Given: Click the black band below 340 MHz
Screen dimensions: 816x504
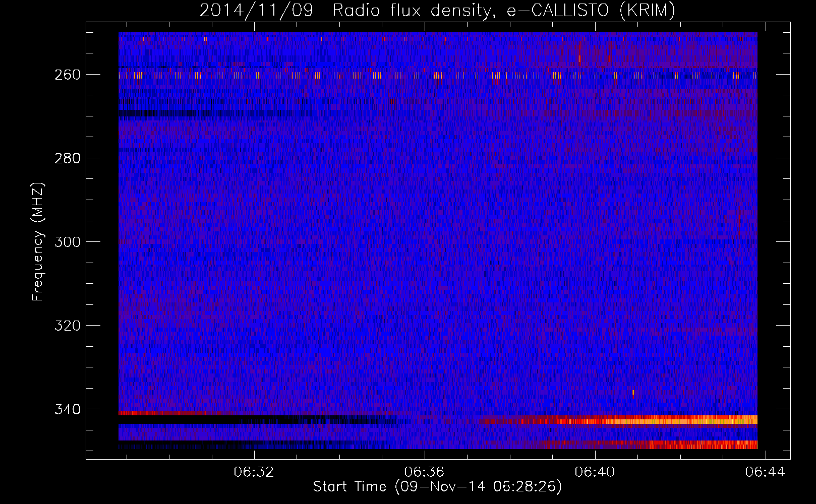Looking at the screenshot, I should pyautogui.click(x=257, y=419).
